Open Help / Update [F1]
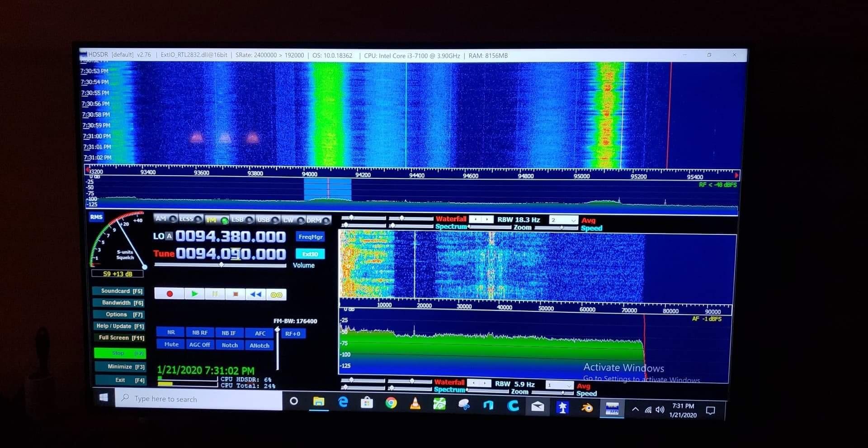 [x=120, y=326]
